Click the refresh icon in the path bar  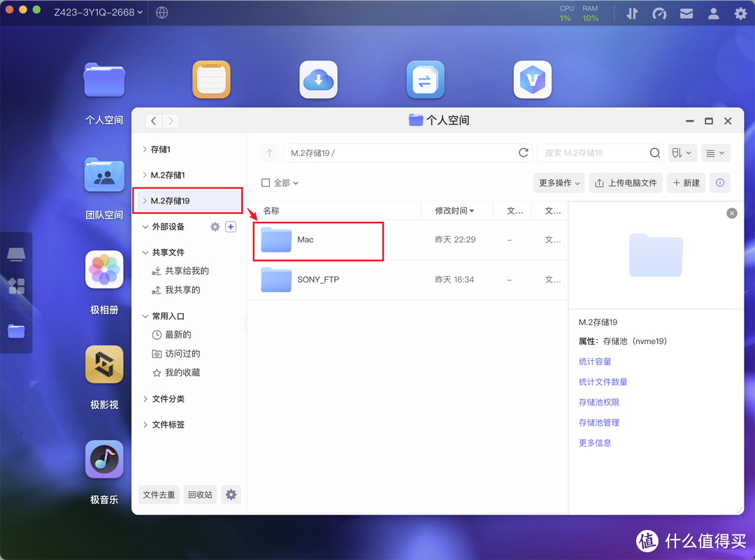[x=524, y=152]
